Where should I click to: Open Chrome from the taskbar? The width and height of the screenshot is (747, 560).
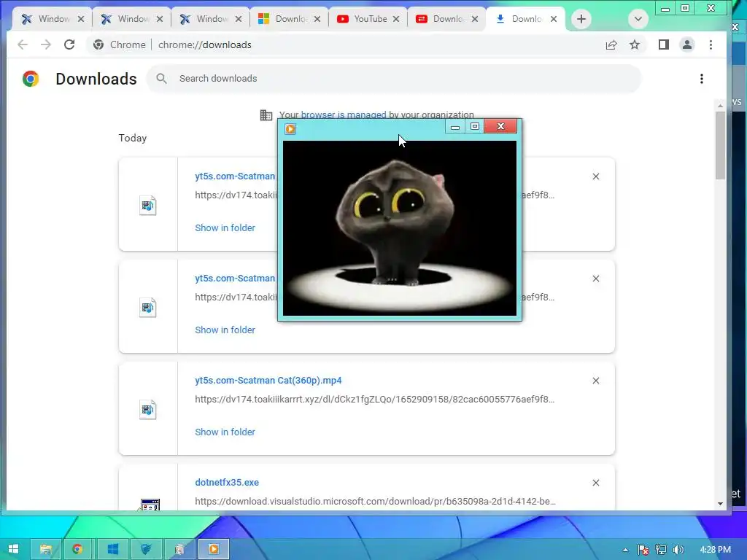77,550
